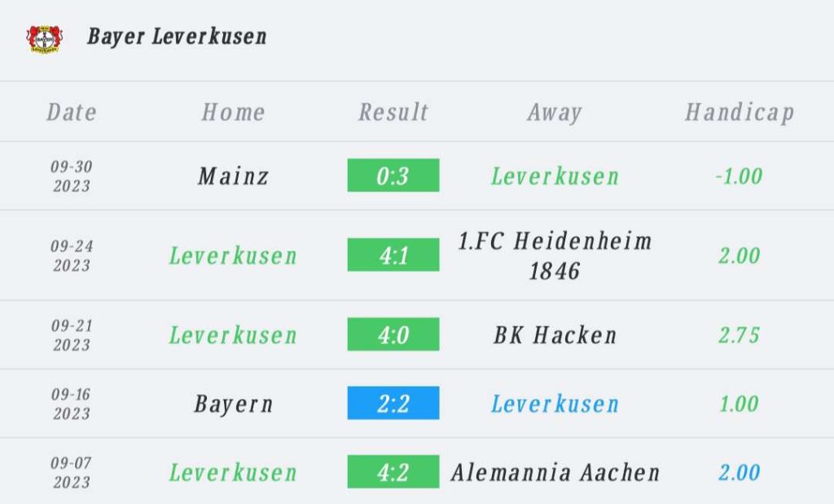Click the blue 2.00 handicap for Aachen match
Screen dimensions: 834x504
click(739, 472)
